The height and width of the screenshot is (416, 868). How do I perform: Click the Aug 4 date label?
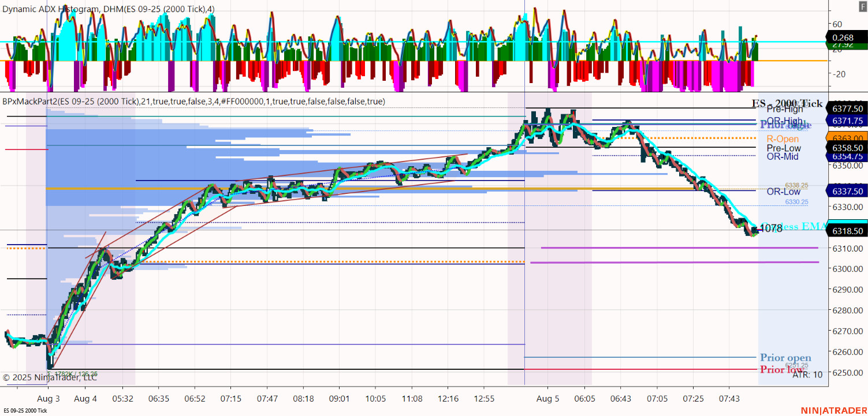coord(85,399)
